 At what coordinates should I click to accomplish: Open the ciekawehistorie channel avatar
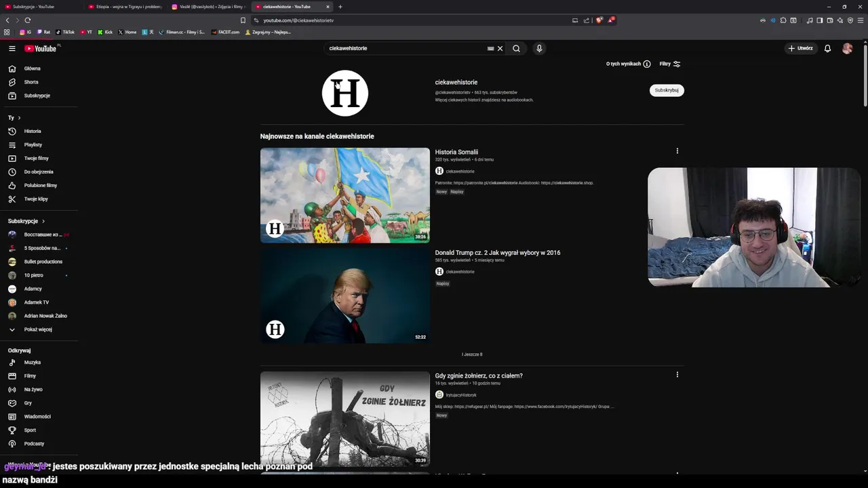pyautogui.click(x=345, y=93)
